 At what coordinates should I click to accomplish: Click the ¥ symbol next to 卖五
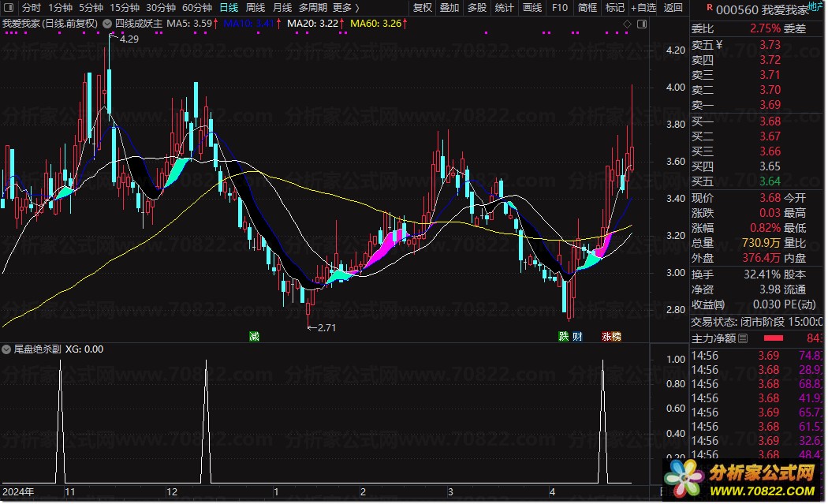[718, 45]
